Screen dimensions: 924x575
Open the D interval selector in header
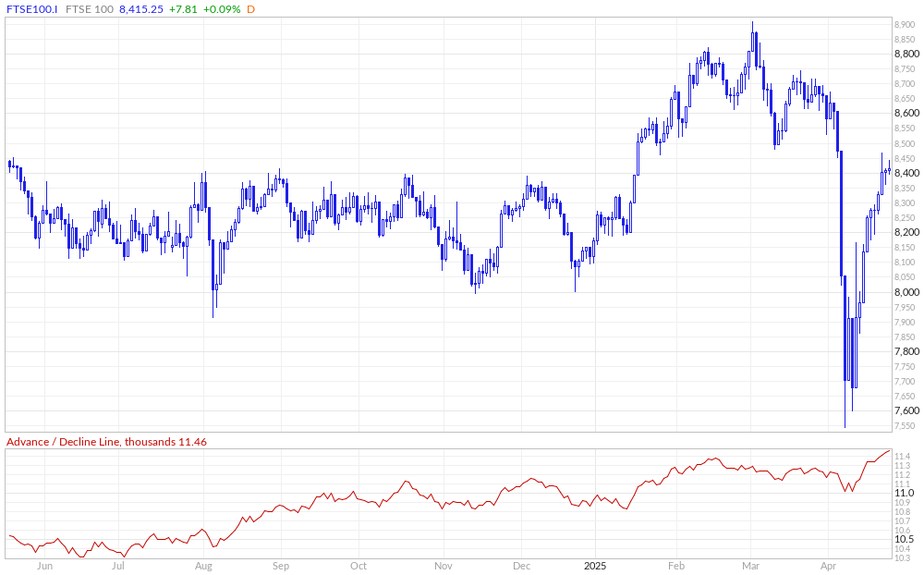(x=250, y=8)
